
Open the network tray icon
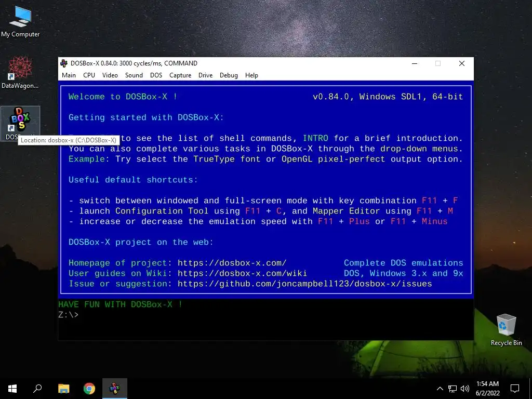[453, 389]
